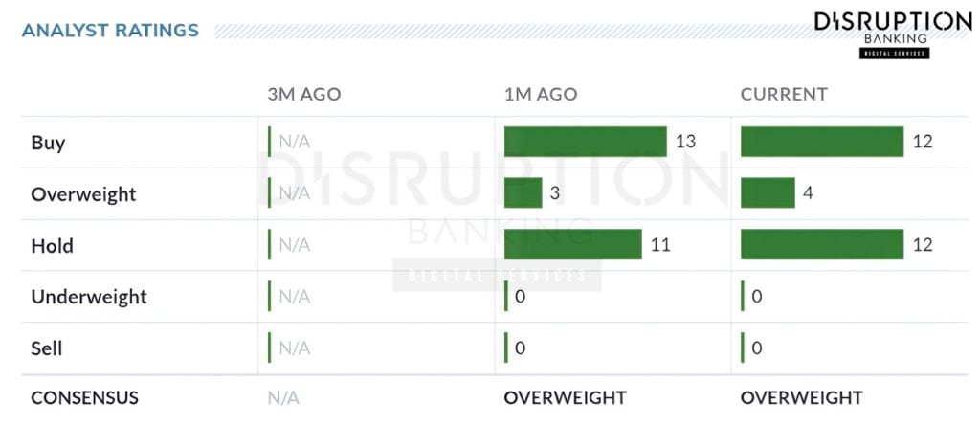Select the 1M AGO column header

(541, 95)
